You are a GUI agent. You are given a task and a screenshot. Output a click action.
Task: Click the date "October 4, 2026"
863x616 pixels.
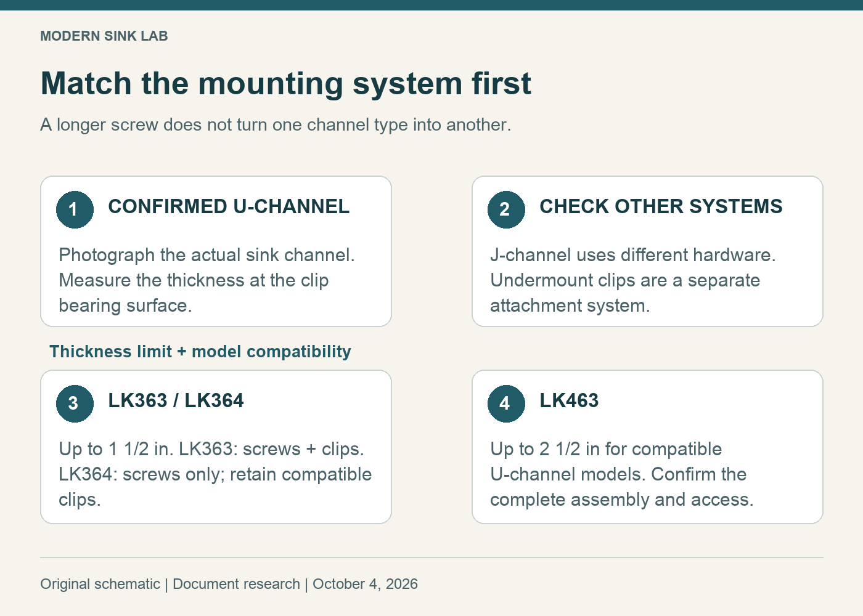[x=365, y=584]
